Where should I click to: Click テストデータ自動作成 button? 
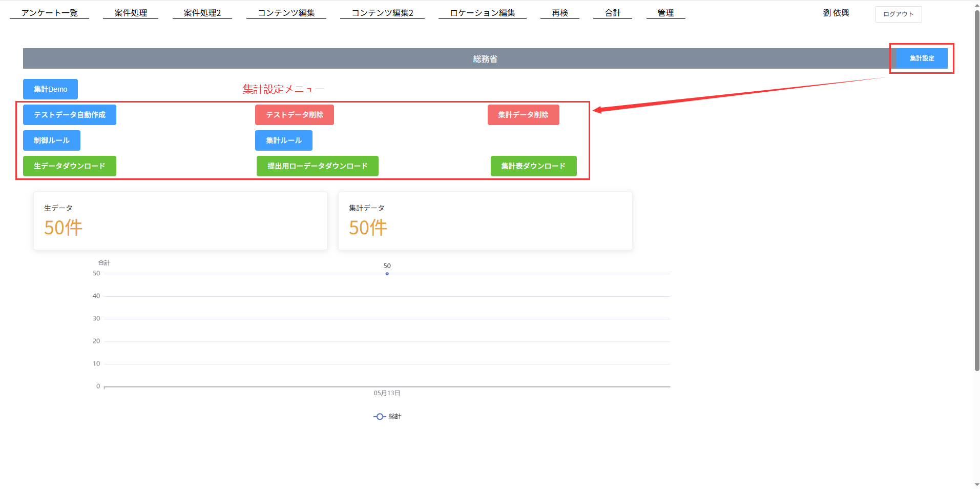70,115
